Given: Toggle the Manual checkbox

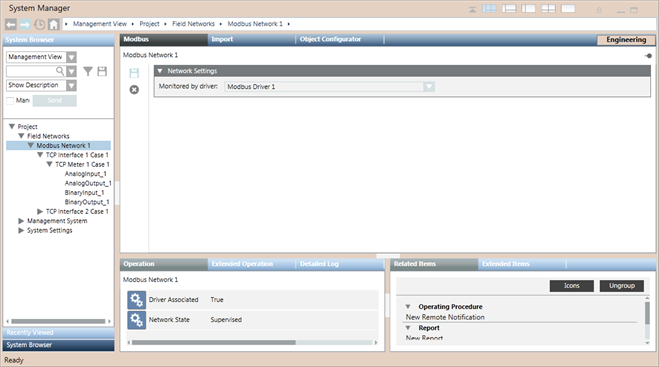Looking at the screenshot, I should (x=10, y=100).
